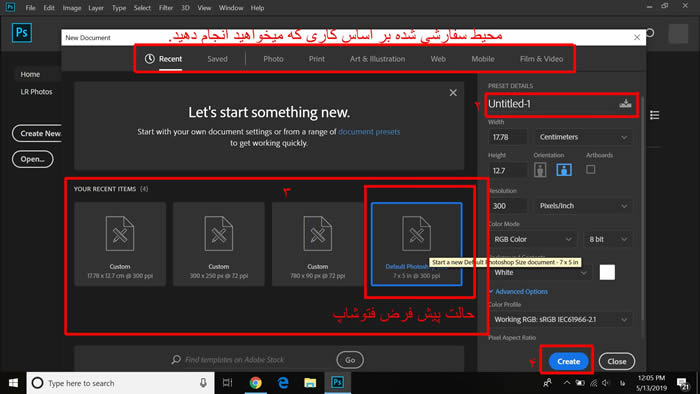
Task: Open the Mobile presets tab
Action: tap(483, 59)
